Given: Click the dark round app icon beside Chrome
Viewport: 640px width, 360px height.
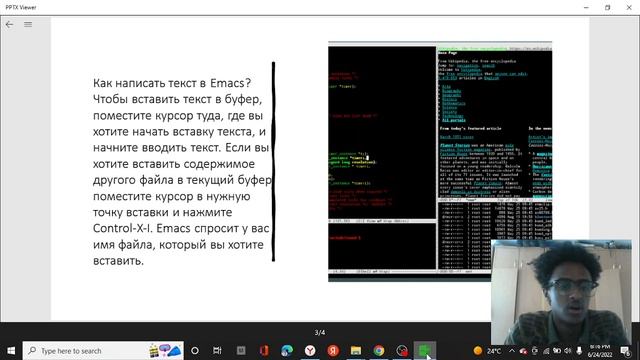Looking at the screenshot, I should coord(402,351).
